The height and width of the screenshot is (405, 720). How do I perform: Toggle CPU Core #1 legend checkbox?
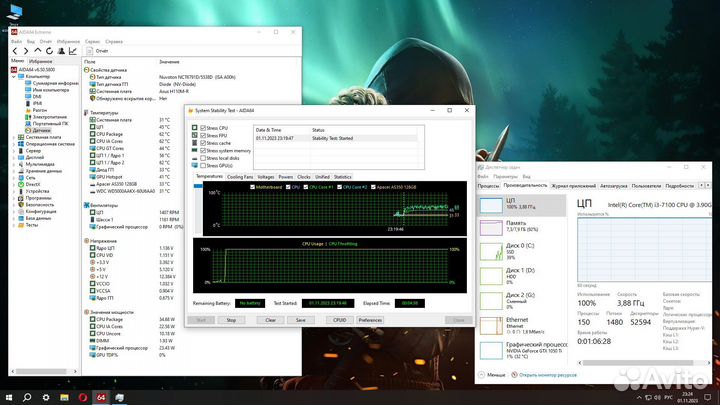(306, 187)
